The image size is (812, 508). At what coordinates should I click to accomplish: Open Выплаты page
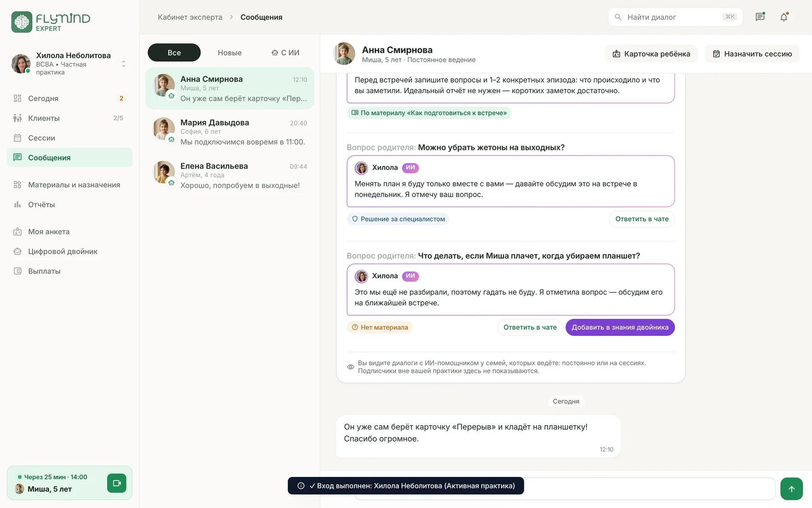point(69,271)
